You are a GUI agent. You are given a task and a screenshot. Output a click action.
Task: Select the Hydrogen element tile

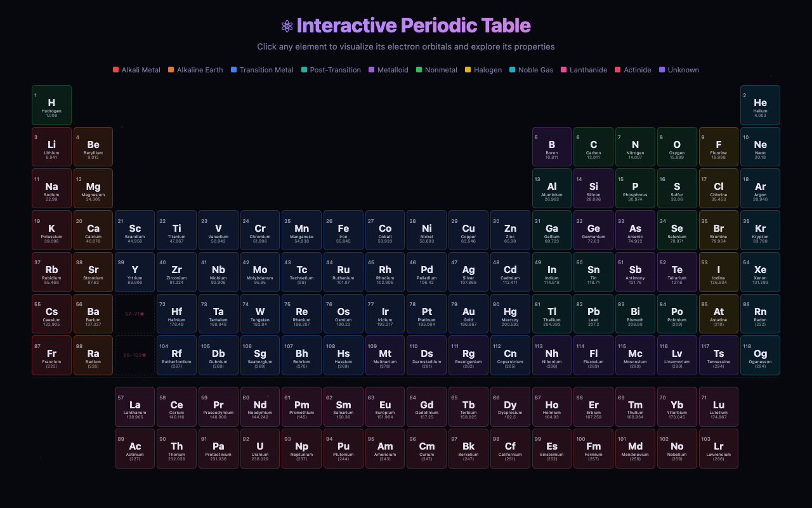coord(51,105)
